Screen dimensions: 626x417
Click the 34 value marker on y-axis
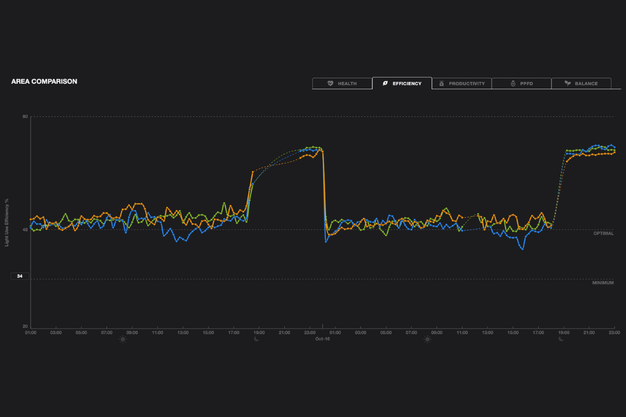pyautogui.click(x=20, y=276)
